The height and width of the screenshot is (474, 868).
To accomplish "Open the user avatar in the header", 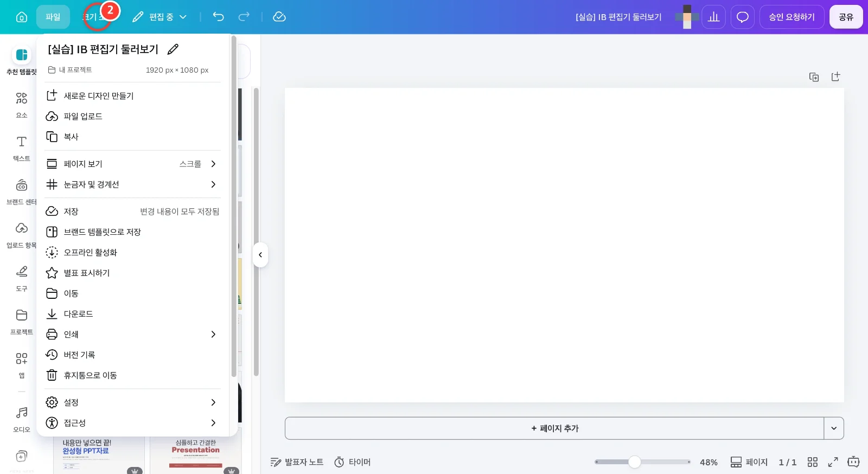I will pos(687,17).
